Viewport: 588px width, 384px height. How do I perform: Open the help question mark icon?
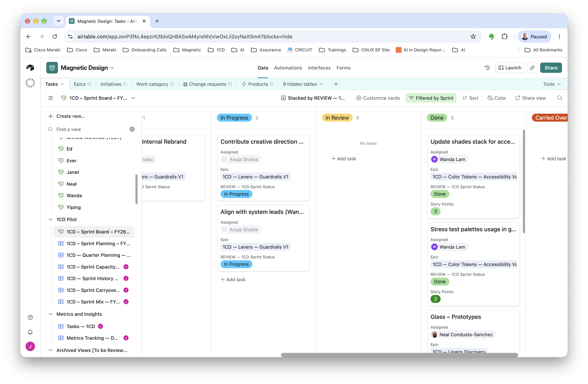click(30, 317)
